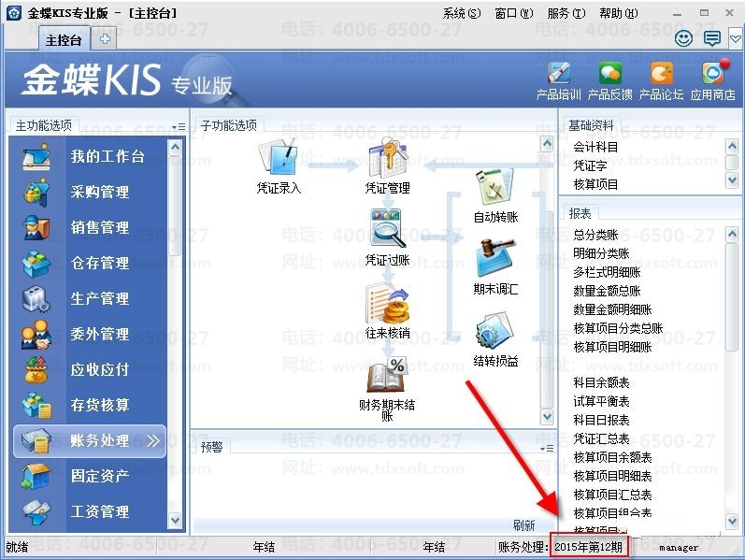Select 销售管理 sales module
745x560 pixels.
point(92,228)
